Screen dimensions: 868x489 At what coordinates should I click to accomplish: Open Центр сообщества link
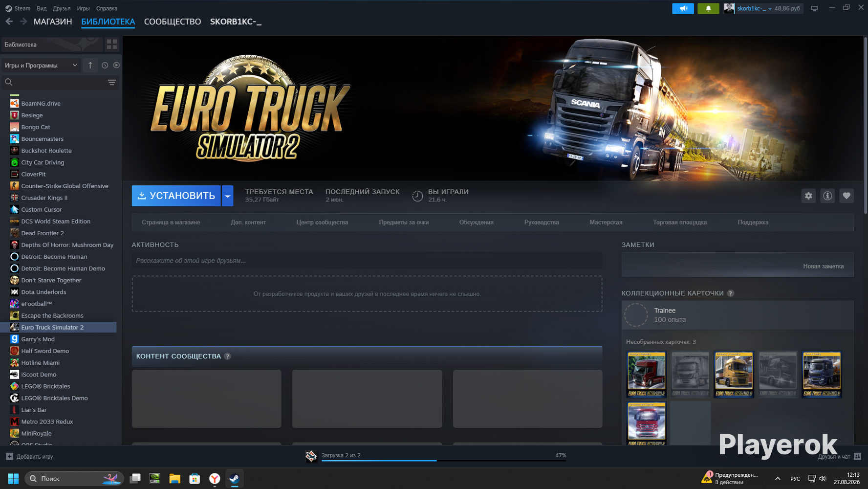point(322,222)
